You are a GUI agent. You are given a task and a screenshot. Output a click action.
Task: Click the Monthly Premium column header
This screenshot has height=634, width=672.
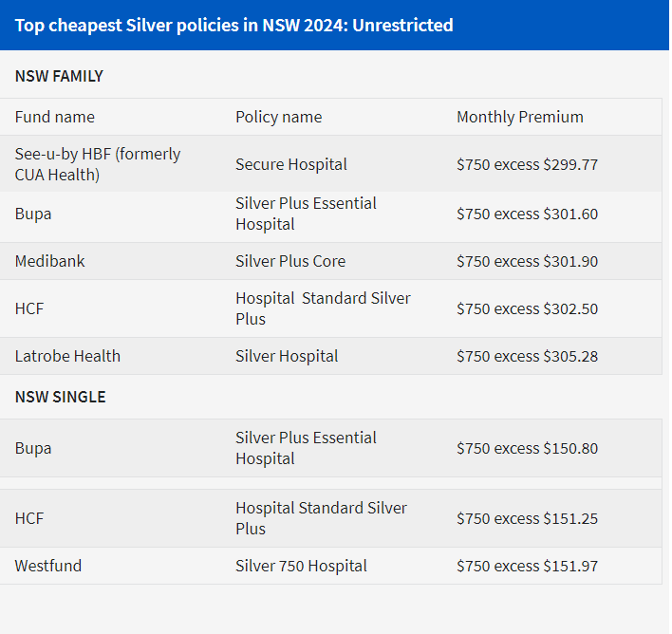click(519, 117)
